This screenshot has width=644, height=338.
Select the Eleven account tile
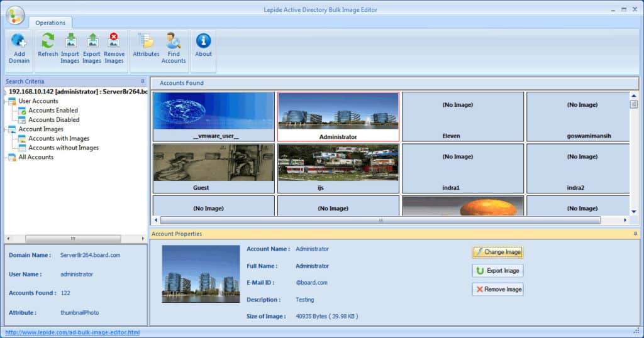463,116
